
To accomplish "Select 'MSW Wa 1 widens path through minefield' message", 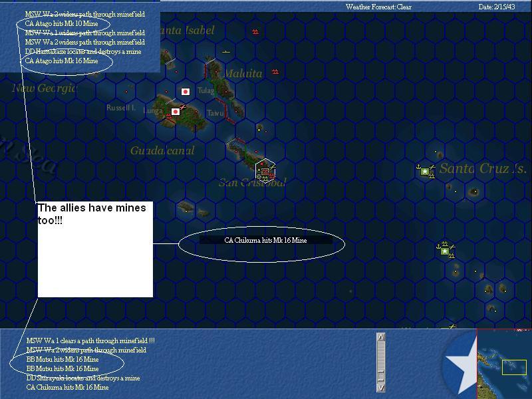I will (85, 33).
